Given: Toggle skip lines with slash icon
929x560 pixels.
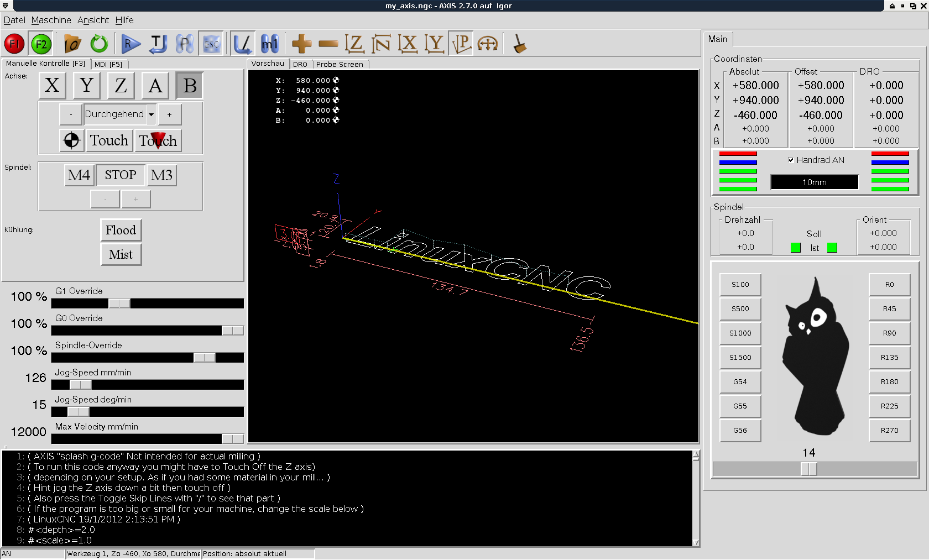Looking at the screenshot, I should click(242, 44).
